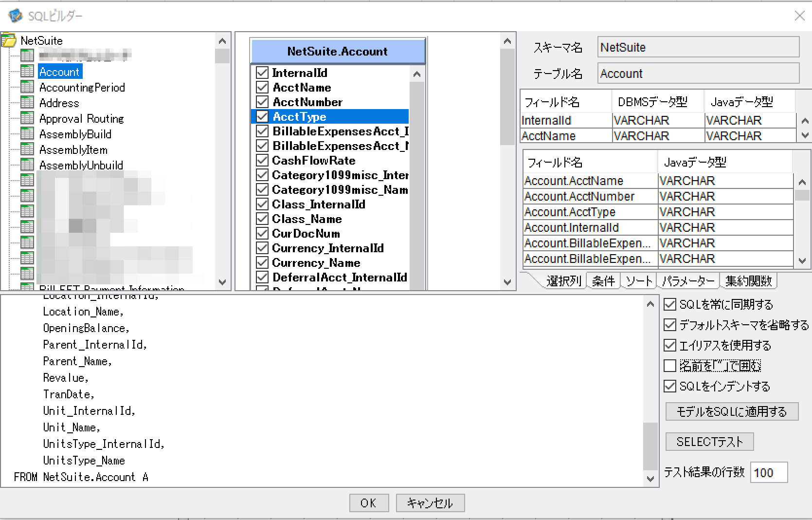This screenshot has height=520, width=812.
Task: Click down arrow of table tree scrollbar
Action: tap(222, 282)
